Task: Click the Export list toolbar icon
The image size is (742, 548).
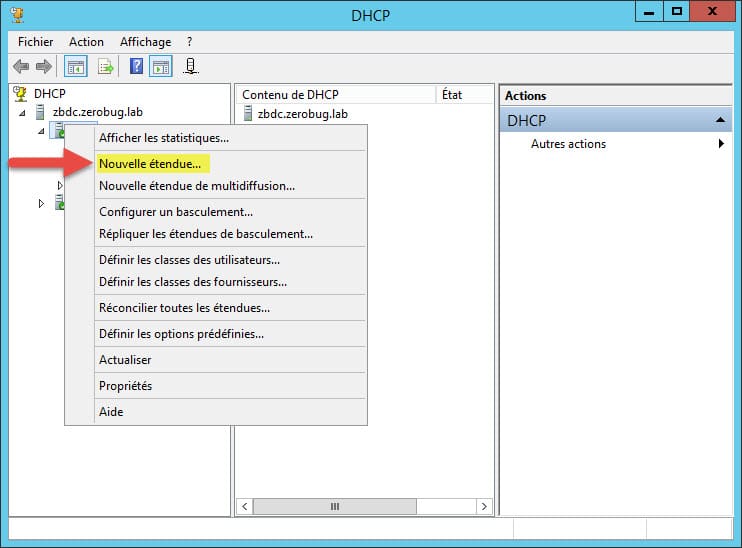Action: (x=106, y=67)
